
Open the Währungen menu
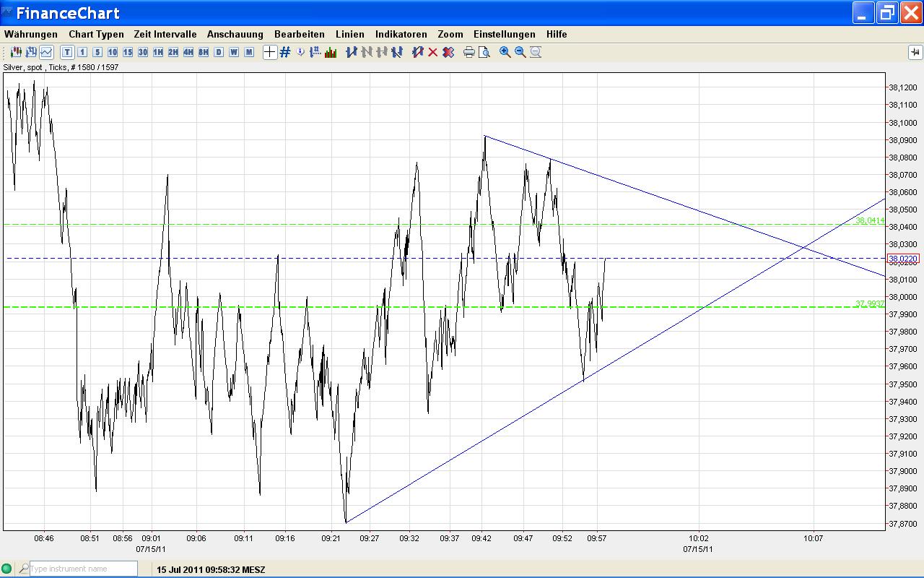click(31, 34)
